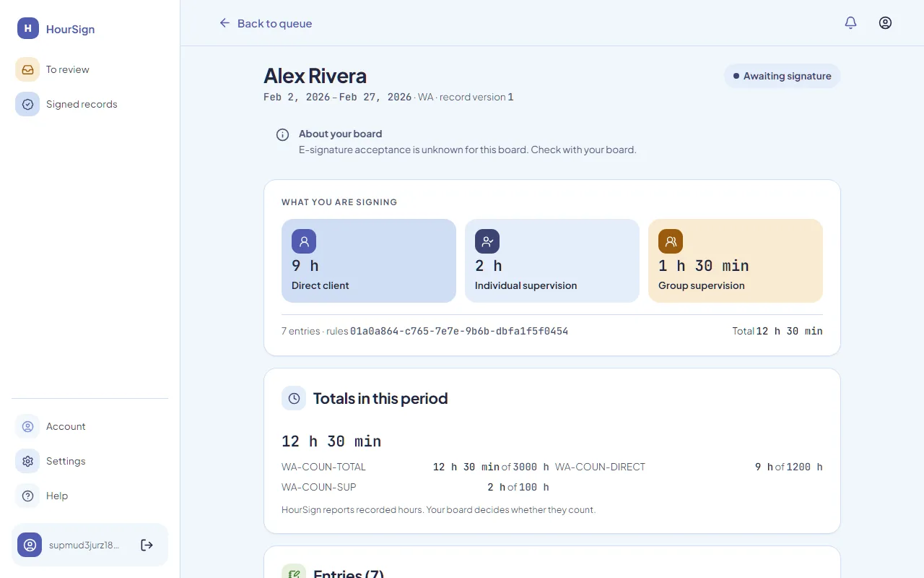This screenshot has width=924, height=578.
Task: Go back to queue
Action: 266,23
